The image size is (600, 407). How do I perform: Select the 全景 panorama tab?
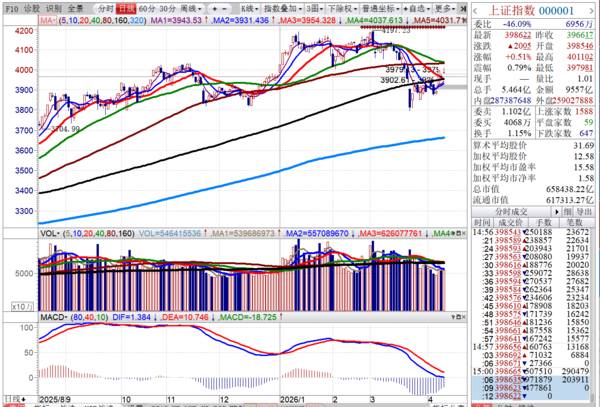pyautogui.click(x=75, y=7)
